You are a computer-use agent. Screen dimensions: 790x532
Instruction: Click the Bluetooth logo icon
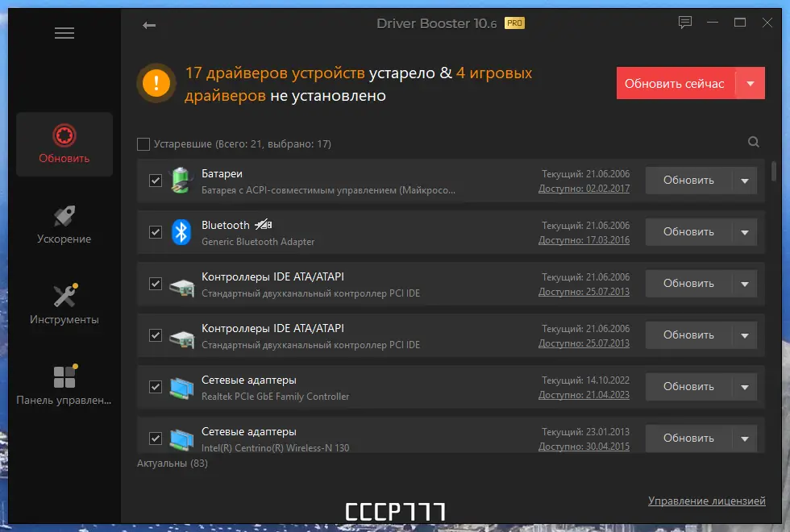pyautogui.click(x=181, y=232)
